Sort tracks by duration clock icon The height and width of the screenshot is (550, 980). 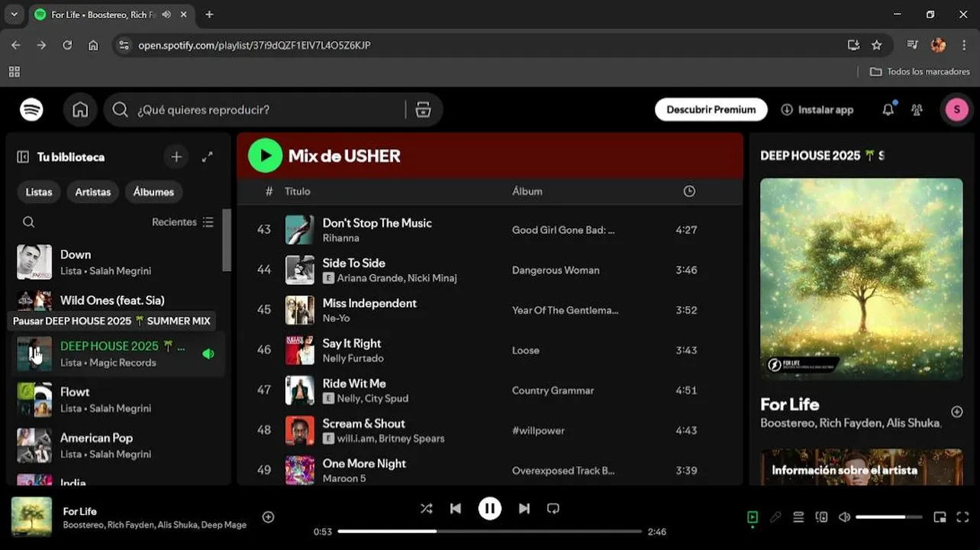pos(689,191)
